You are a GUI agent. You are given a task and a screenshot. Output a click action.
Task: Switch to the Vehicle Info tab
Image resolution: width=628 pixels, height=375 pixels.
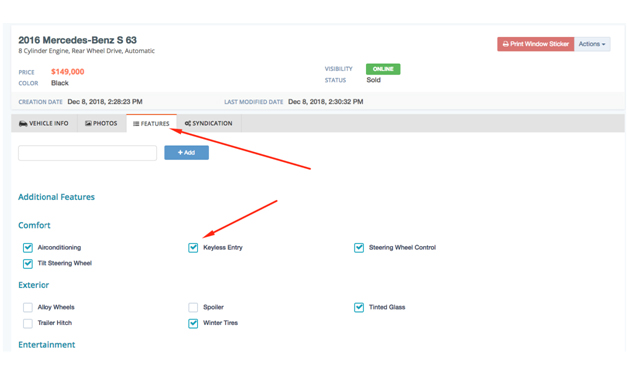click(x=44, y=123)
